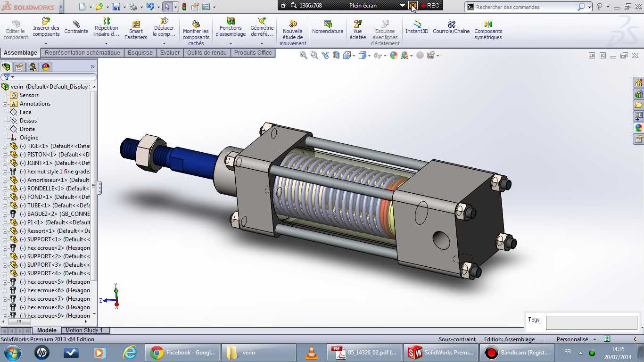Select the Modèle bottom tab
Viewport: 644px width, 362px height.
click(x=47, y=330)
